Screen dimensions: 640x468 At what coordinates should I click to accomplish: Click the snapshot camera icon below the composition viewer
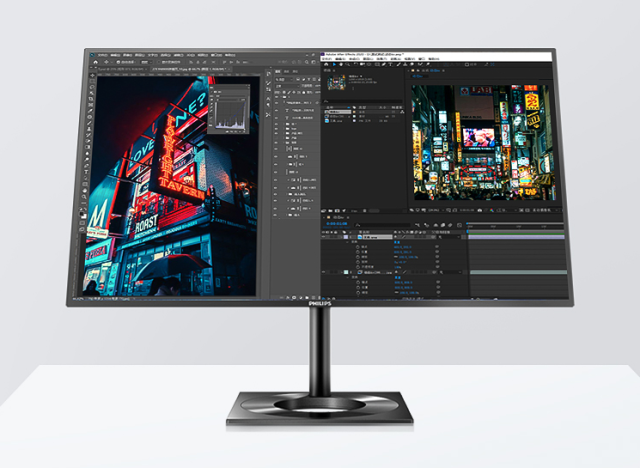[480, 211]
